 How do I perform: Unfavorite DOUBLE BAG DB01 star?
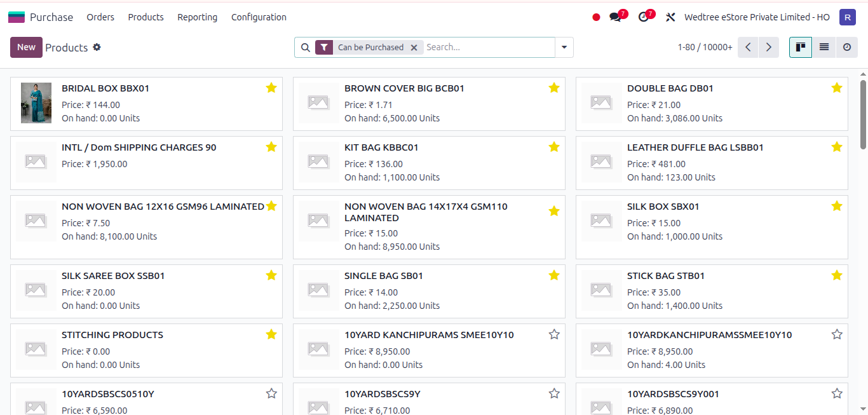pyautogui.click(x=837, y=88)
